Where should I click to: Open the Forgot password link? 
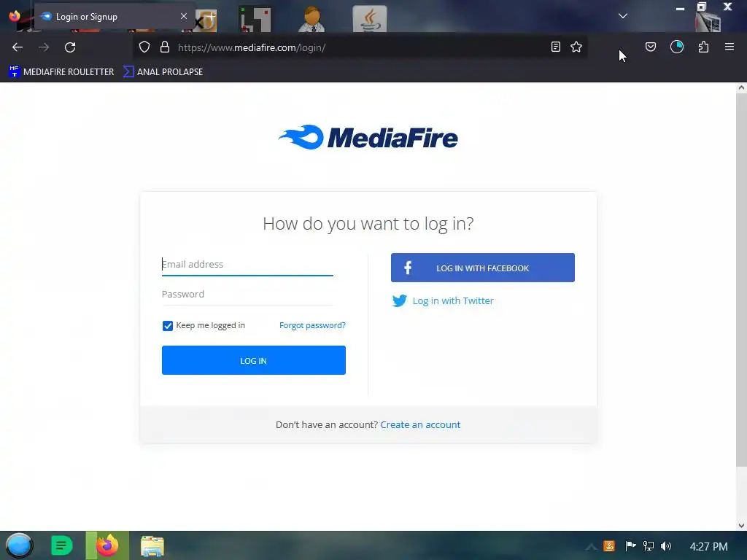click(312, 325)
